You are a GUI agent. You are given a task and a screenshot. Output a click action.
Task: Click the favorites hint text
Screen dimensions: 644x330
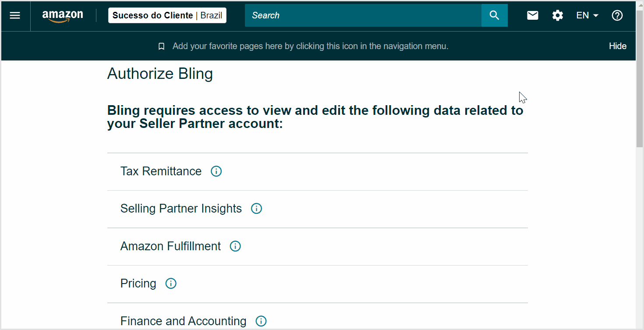pos(311,46)
